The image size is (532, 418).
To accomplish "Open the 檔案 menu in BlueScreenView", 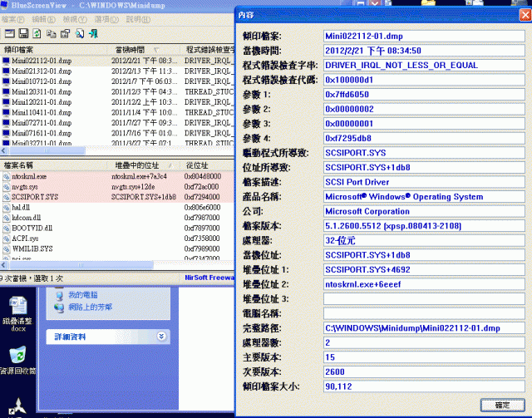I will tap(13, 20).
